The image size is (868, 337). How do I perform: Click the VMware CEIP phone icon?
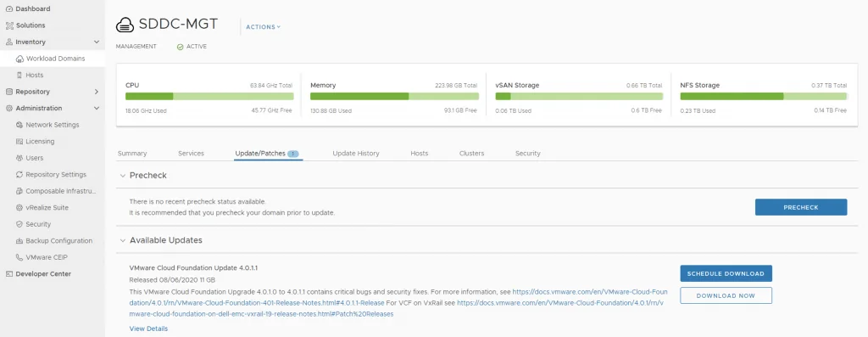[20, 258]
